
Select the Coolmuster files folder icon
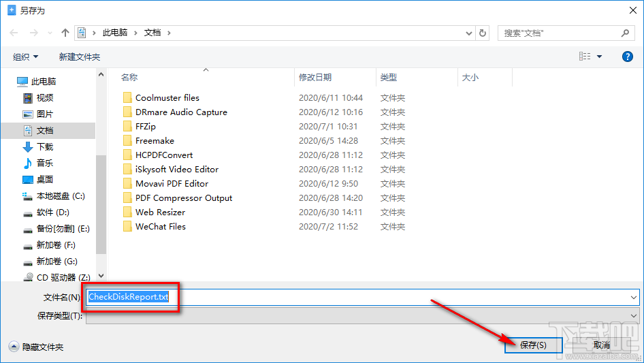click(x=127, y=97)
